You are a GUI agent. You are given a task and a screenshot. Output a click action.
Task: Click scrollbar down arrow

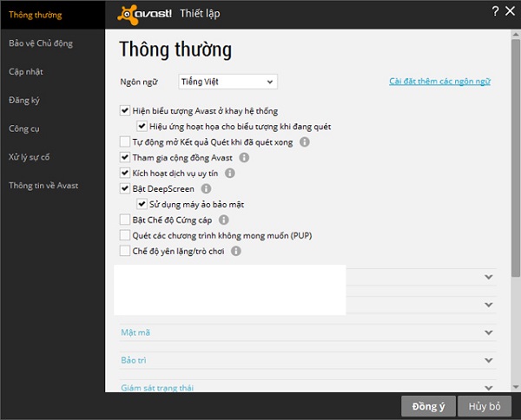coord(516,387)
